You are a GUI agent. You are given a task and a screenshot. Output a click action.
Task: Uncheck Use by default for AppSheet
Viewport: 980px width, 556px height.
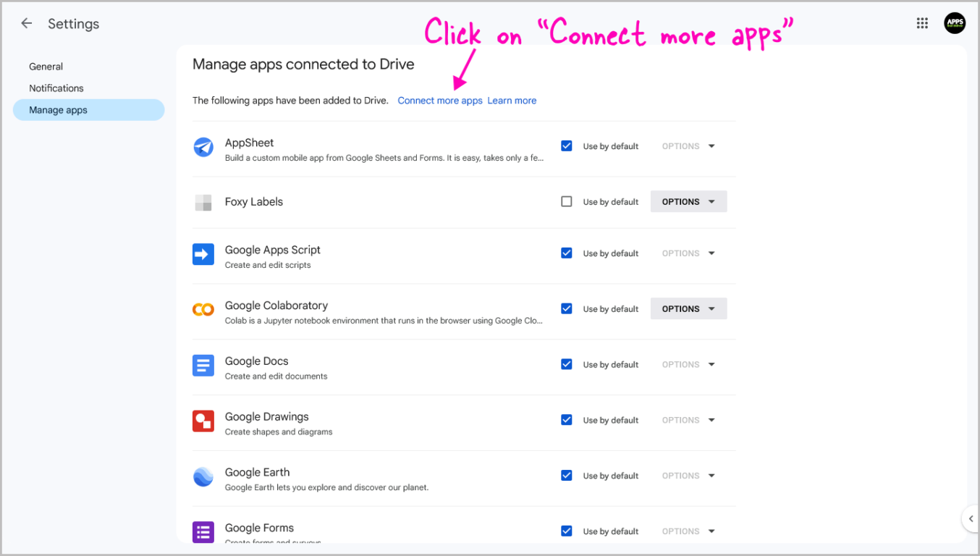pos(567,146)
